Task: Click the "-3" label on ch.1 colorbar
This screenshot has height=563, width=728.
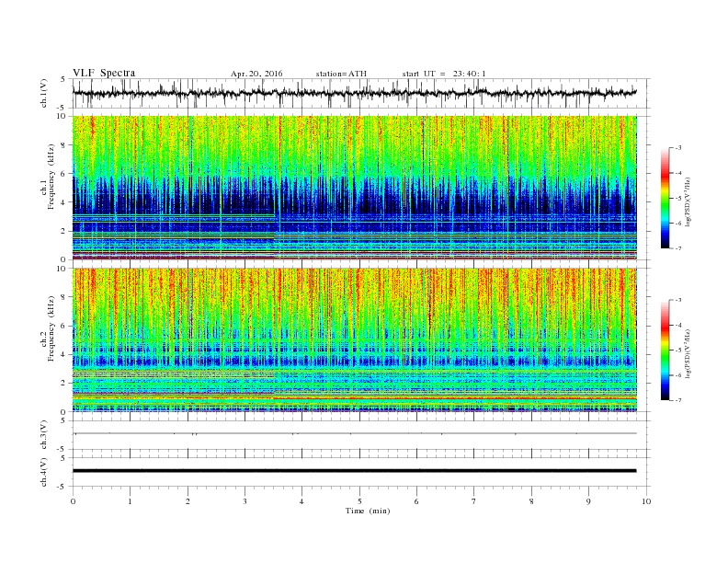Action: tap(677, 148)
